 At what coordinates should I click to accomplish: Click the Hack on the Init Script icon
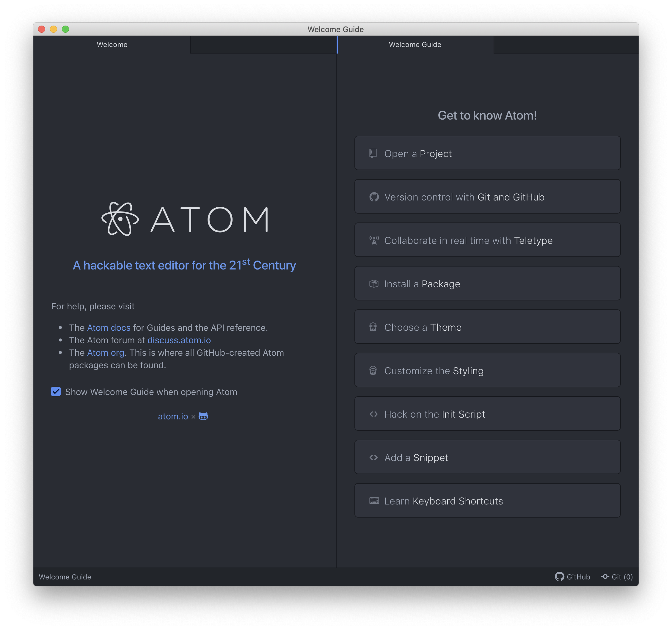pos(373,414)
